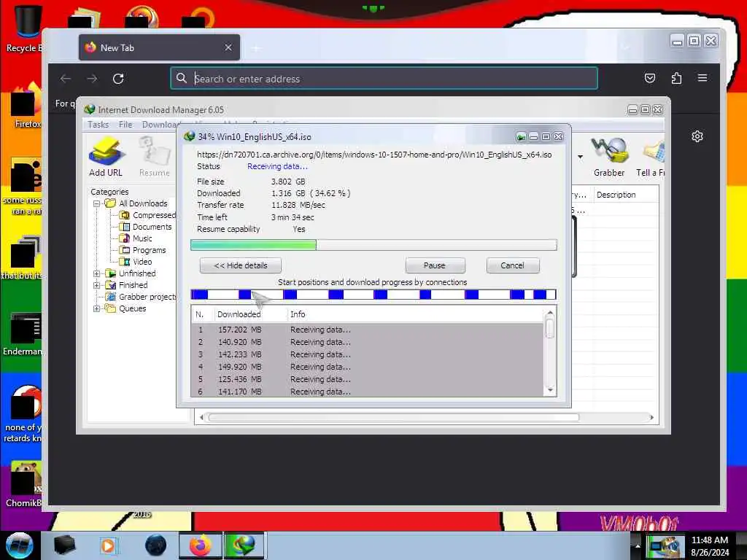Click the Firefox search or address field
The width and height of the screenshot is (747, 560).
pos(384,79)
